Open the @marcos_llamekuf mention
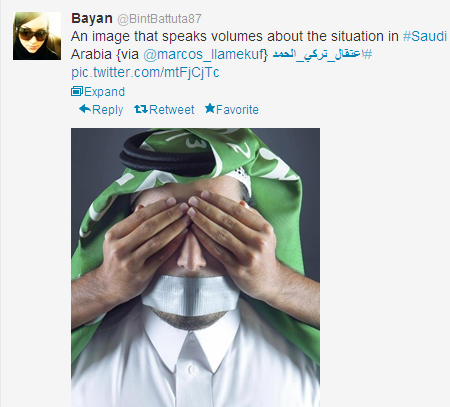Viewport: 450px width, 407px height. click(x=203, y=54)
